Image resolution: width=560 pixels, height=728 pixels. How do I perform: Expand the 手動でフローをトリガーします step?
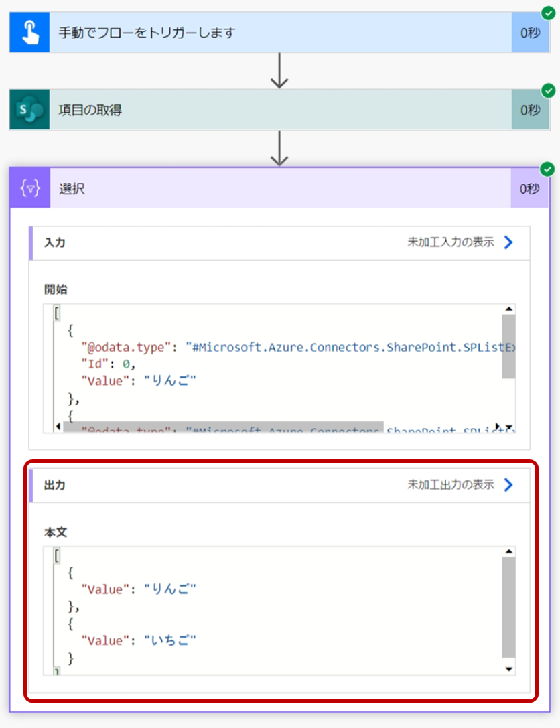click(280, 33)
